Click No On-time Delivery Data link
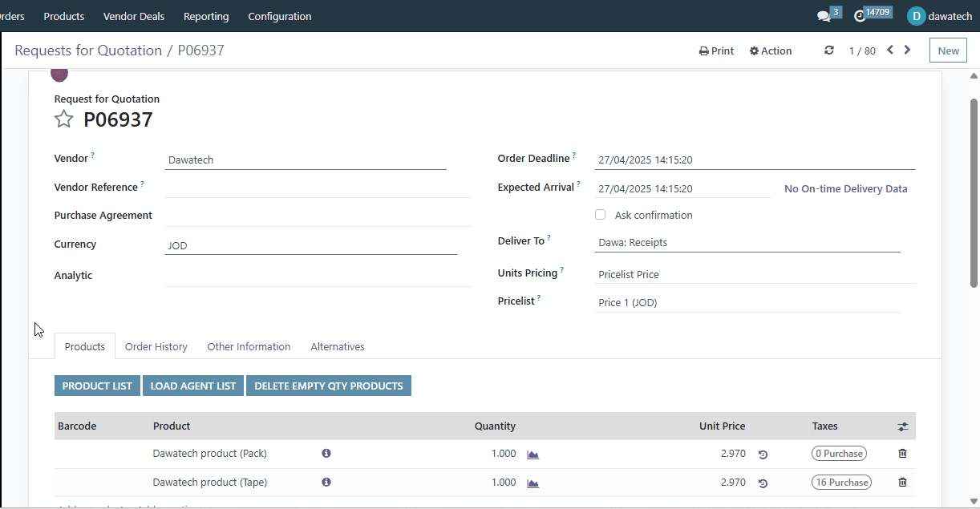This screenshot has width=980, height=509. coord(846,189)
